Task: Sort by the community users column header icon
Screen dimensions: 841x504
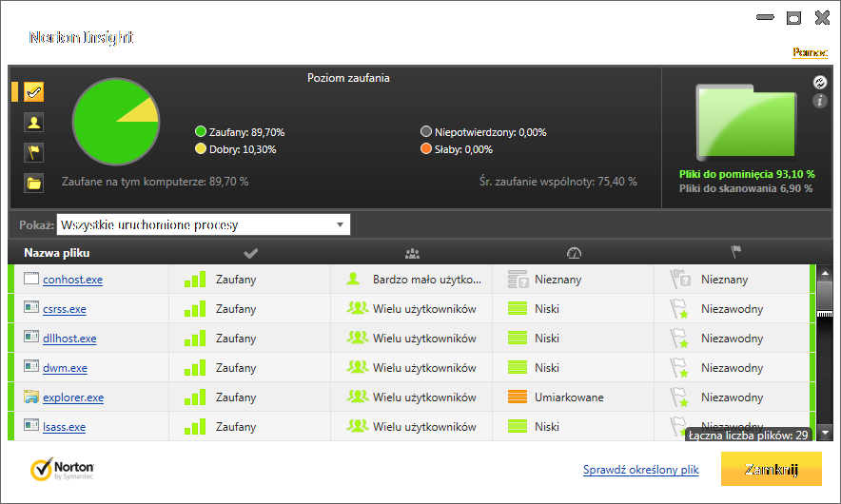Action: (x=412, y=253)
